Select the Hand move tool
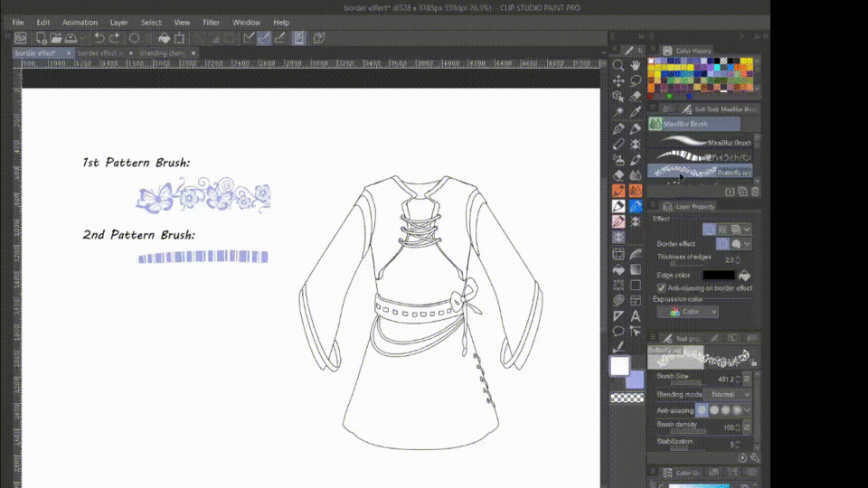 (x=636, y=66)
